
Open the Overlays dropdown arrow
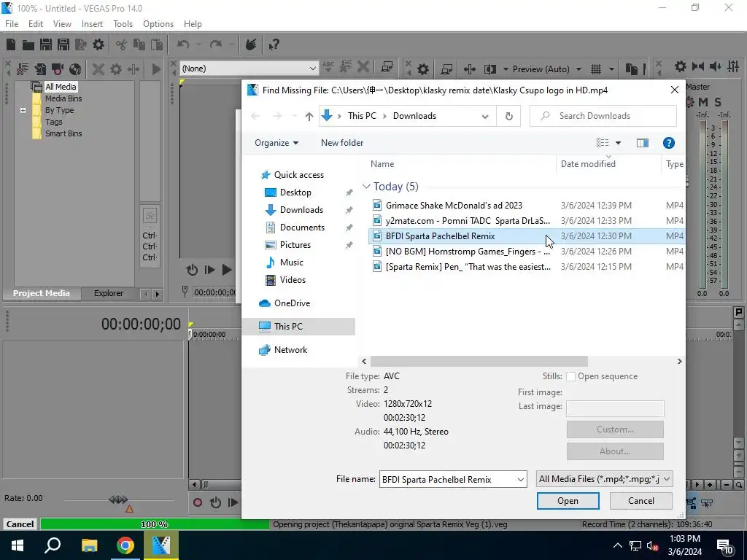611,69
